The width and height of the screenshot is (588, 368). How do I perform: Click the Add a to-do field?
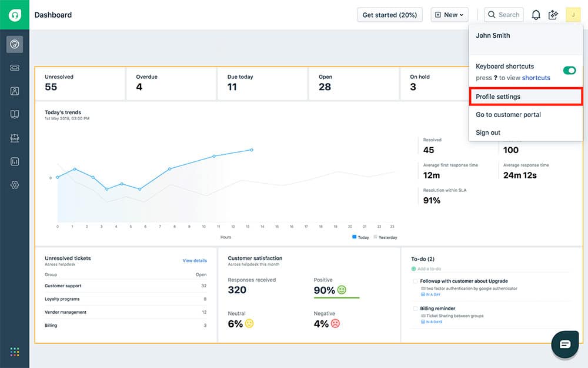pos(435,269)
